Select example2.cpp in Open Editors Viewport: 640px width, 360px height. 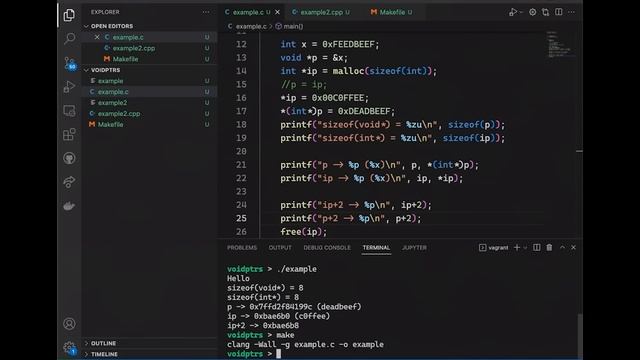(134, 48)
